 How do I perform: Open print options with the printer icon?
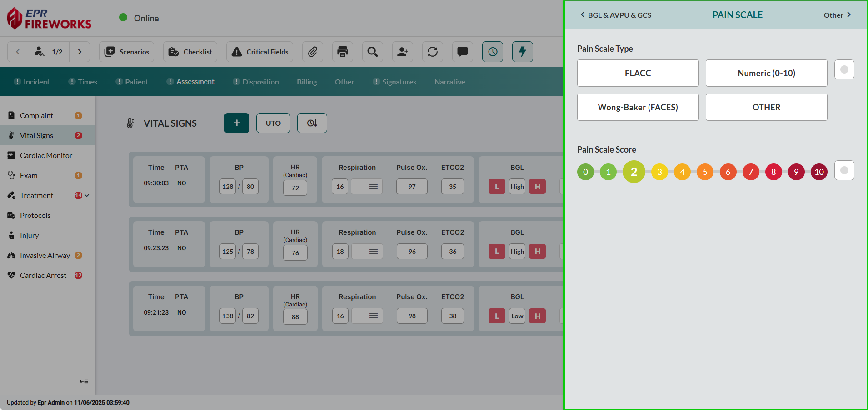tap(343, 52)
